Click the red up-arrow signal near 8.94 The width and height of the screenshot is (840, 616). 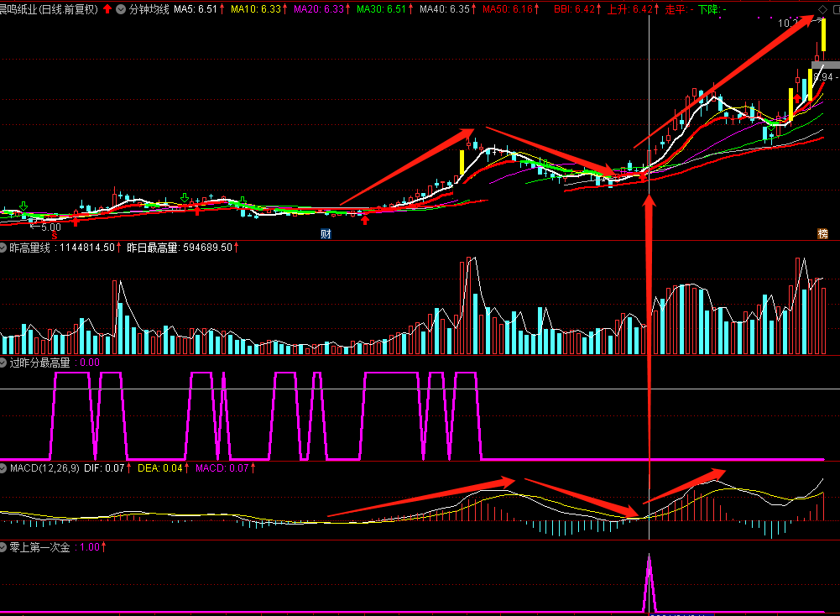pos(797,98)
